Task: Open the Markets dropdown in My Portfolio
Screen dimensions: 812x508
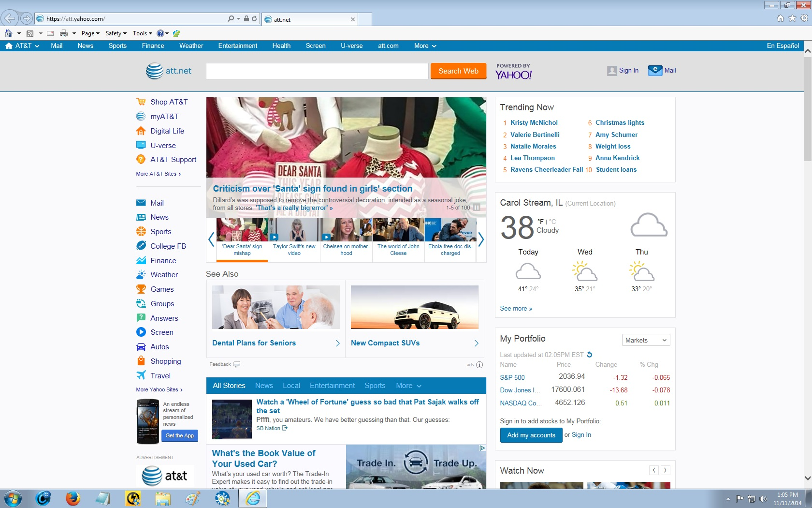Action: pyautogui.click(x=646, y=340)
